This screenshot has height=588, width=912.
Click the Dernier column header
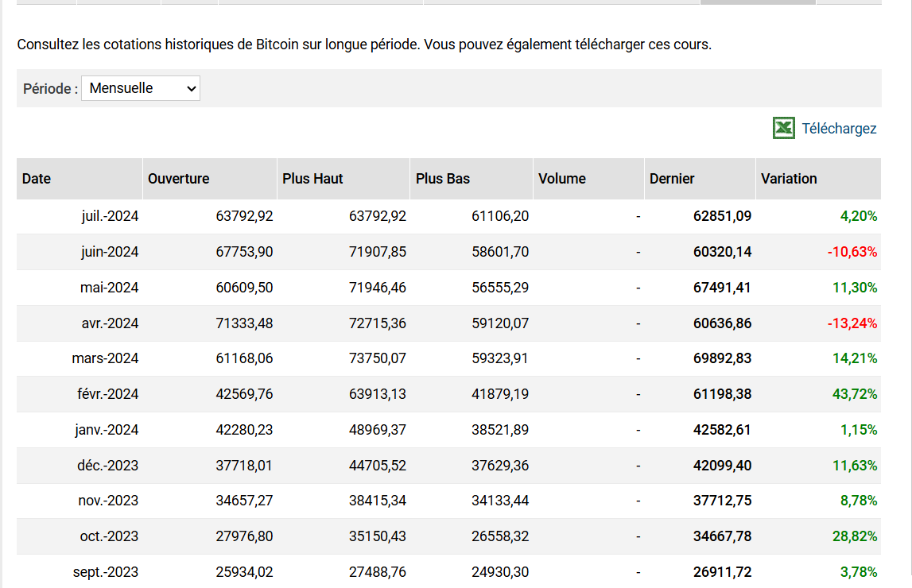click(x=700, y=179)
